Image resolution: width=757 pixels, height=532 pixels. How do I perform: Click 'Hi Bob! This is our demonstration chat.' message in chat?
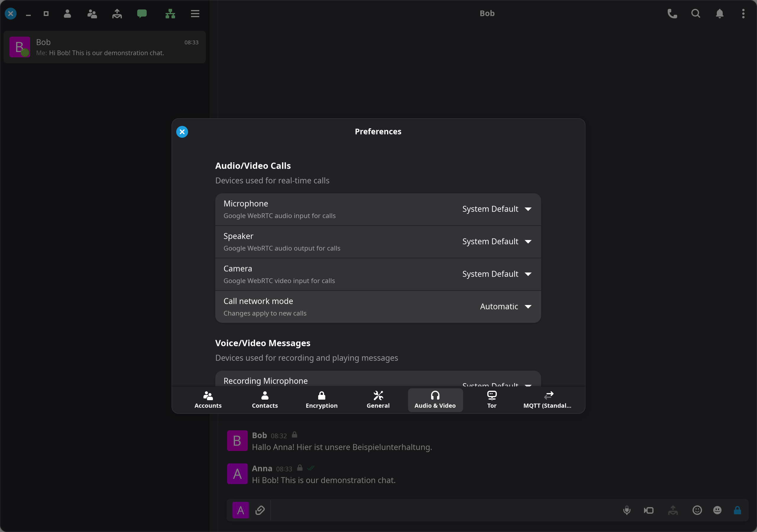pyautogui.click(x=324, y=480)
